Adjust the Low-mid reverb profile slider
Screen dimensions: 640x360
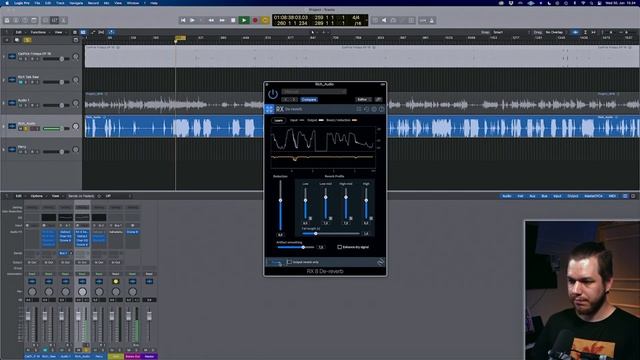pyautogui.click(x=326, y=198)
